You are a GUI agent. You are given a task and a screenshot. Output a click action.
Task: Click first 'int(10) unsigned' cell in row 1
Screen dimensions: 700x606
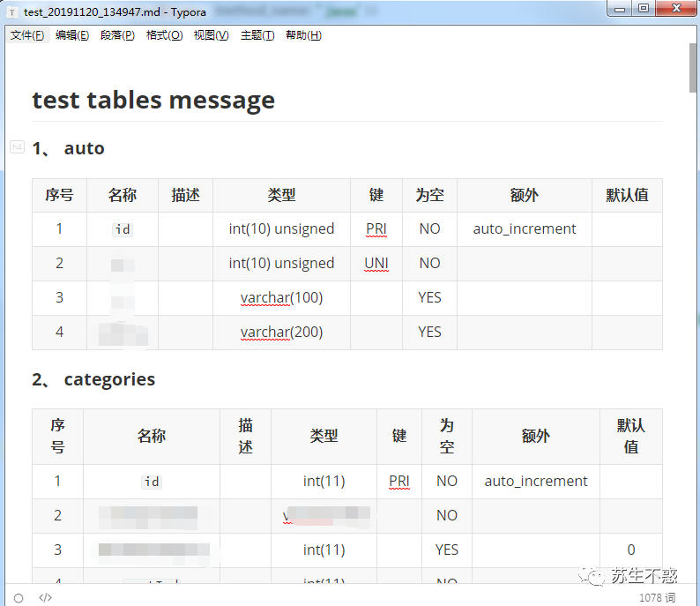(282, 229)
